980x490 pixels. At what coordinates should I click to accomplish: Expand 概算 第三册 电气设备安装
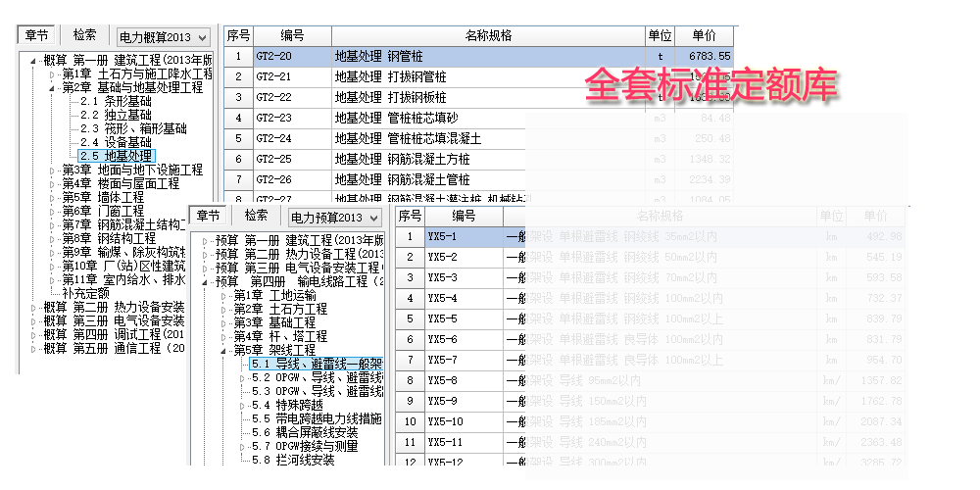click(x=33, y=321)
